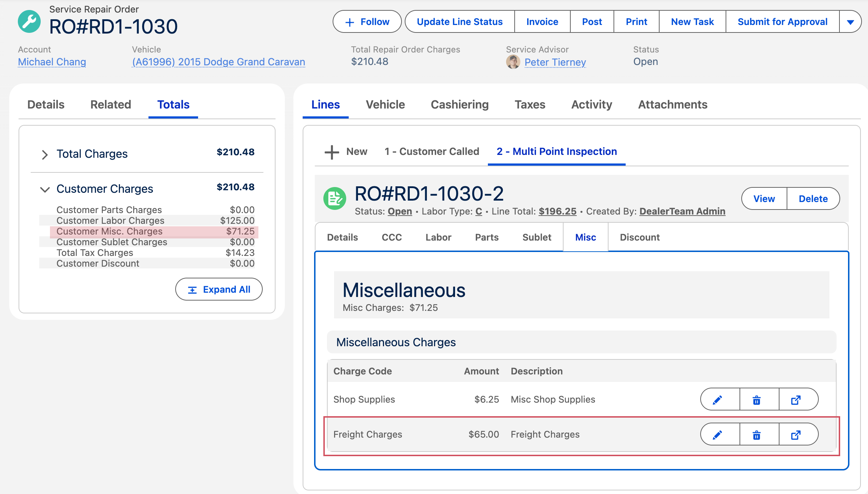Open the Taxes tab
868x494 pixels.
click(x=530, y=105)
